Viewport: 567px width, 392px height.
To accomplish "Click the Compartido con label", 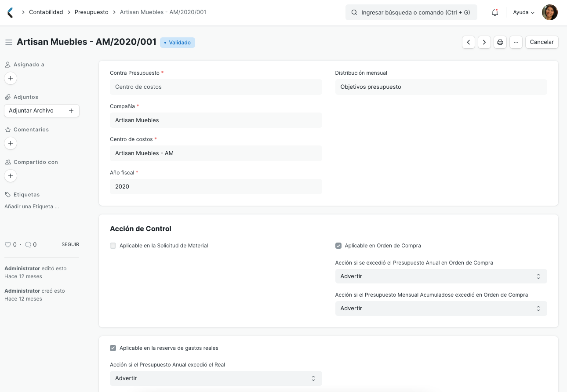I will pyautogui.click(x=36, y=162).
